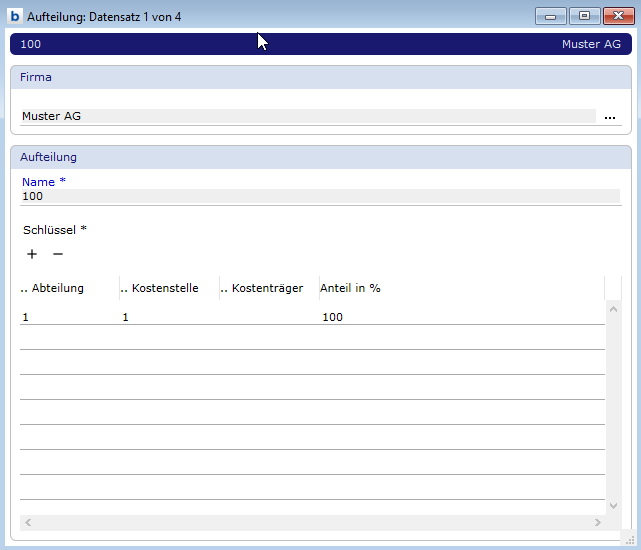641x550 pixels.
Task: Click the Abteilung column header
Action: (x=58, y=288)
